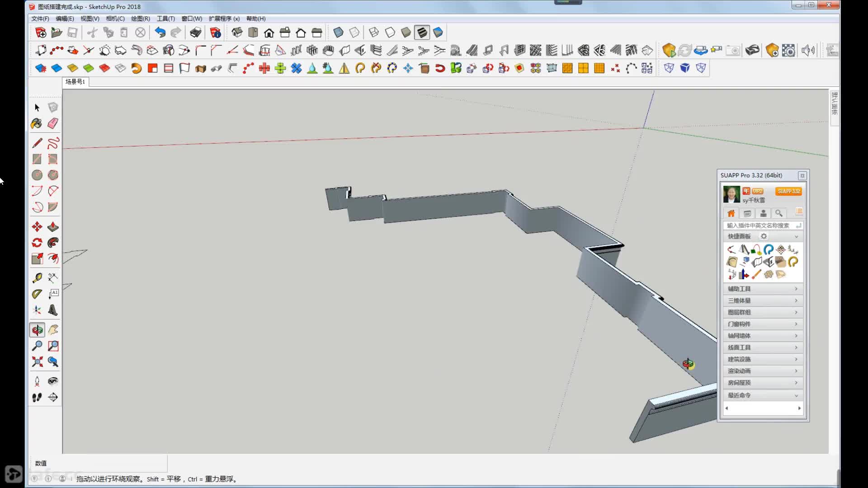Choose the Follow Me tool
This screenshot has width=868, height=488.
click(x=53, y=243)
